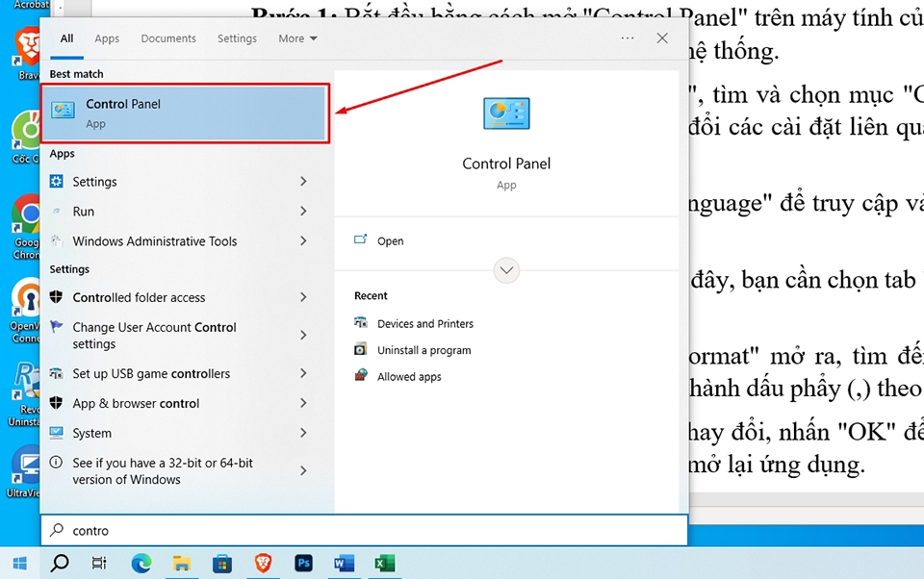Expand System result chevron
The height and width of the screenshot is (579, 924).
[x=303, y=433]
